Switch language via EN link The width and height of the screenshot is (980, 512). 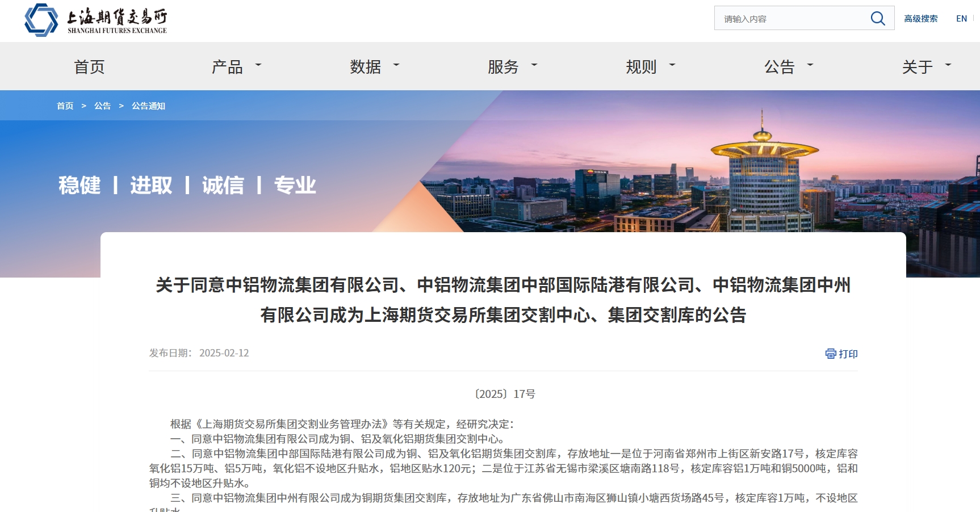click(x=961, y=19)
